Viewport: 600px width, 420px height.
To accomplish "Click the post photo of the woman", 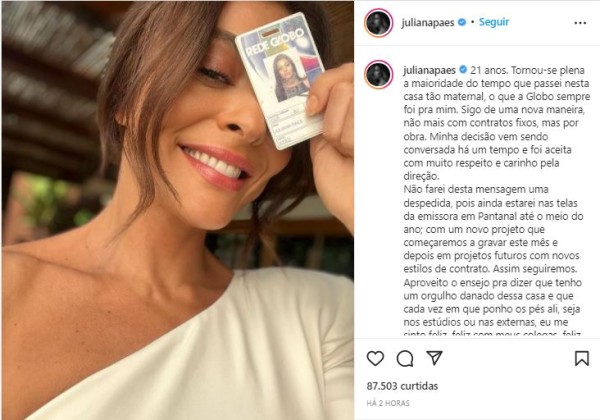I will point(178,210).
